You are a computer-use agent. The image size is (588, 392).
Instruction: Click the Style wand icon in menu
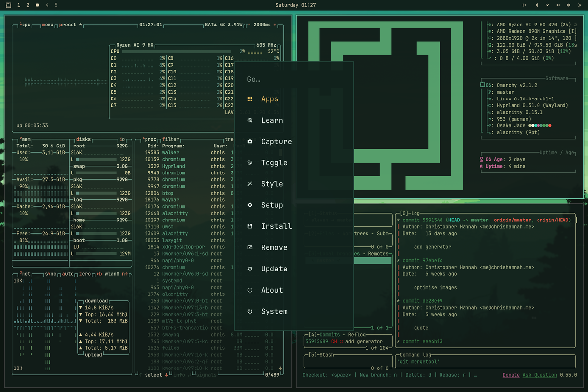250,184
